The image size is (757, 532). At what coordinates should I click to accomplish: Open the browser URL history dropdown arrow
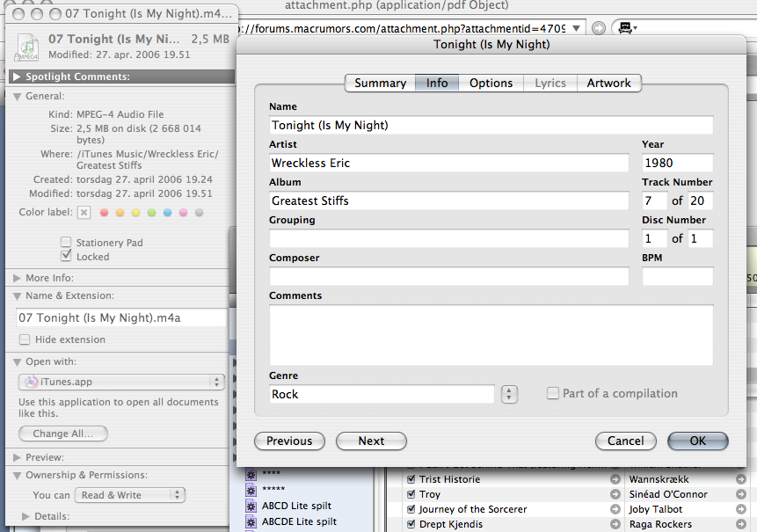click(x=576, y=28)
